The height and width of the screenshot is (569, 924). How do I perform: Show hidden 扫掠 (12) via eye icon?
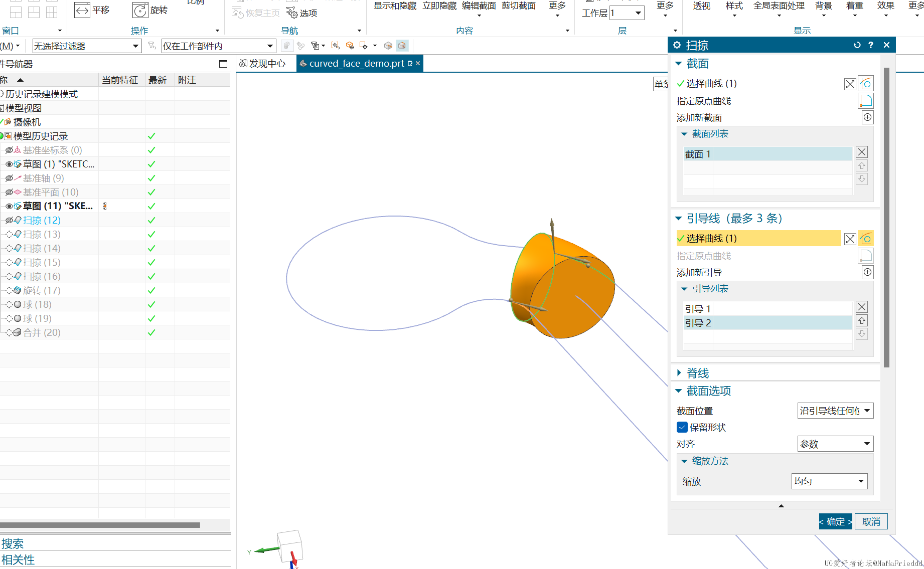pos(9,220)
